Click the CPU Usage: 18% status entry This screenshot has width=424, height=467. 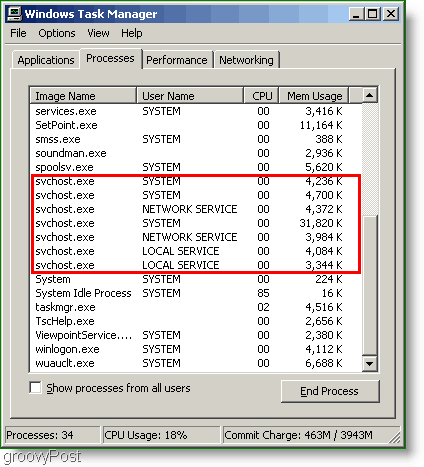[161, 435]
